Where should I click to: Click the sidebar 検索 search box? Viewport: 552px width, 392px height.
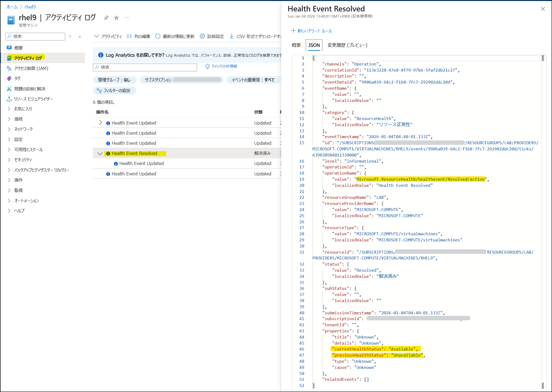pyautogui.click(x=35, y=36)
